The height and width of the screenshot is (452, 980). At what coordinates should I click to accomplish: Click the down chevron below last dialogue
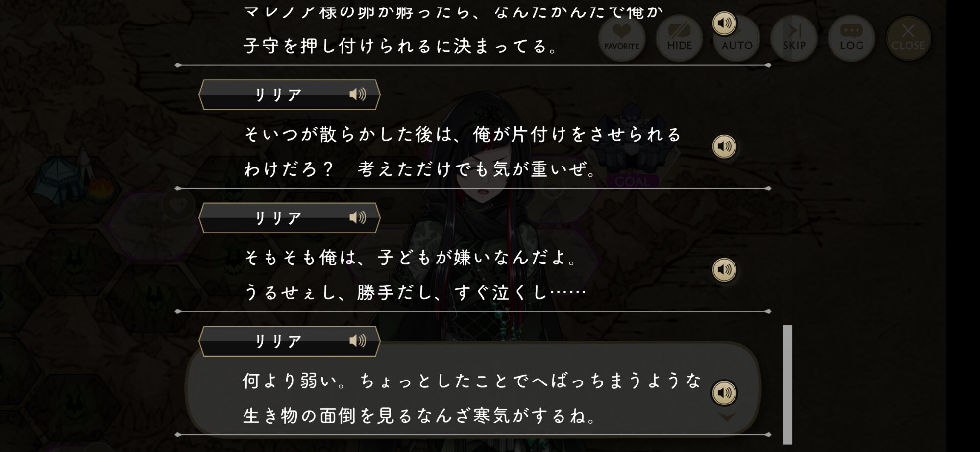(727, 417)
